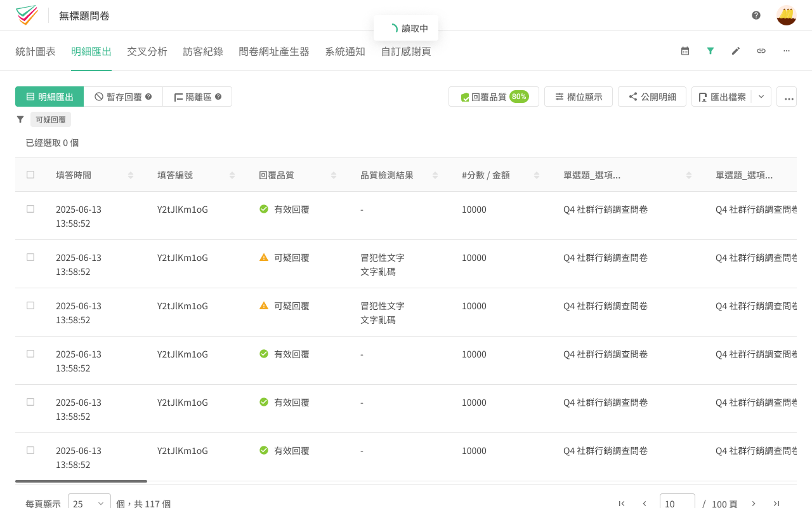Toggle the select-all header checkbox
This screenshot has width=812, height=508.
pos(30,175)
